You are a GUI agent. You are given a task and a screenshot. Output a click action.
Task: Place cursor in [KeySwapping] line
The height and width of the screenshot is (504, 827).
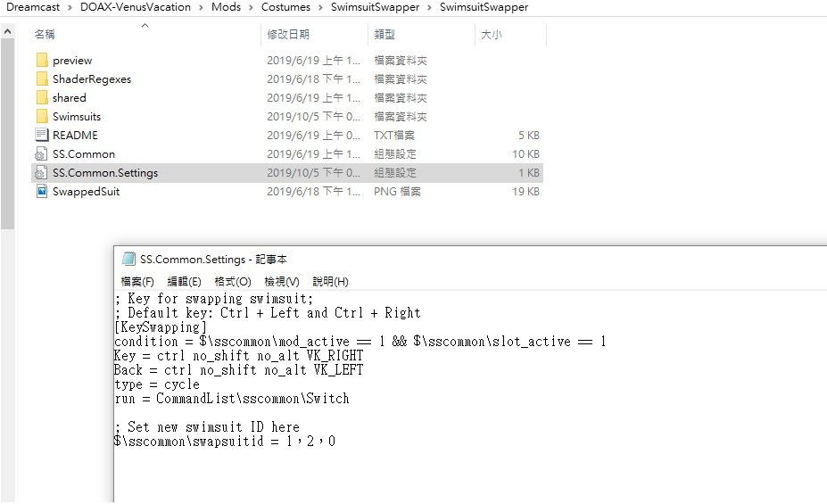click(x=160, y=326)
